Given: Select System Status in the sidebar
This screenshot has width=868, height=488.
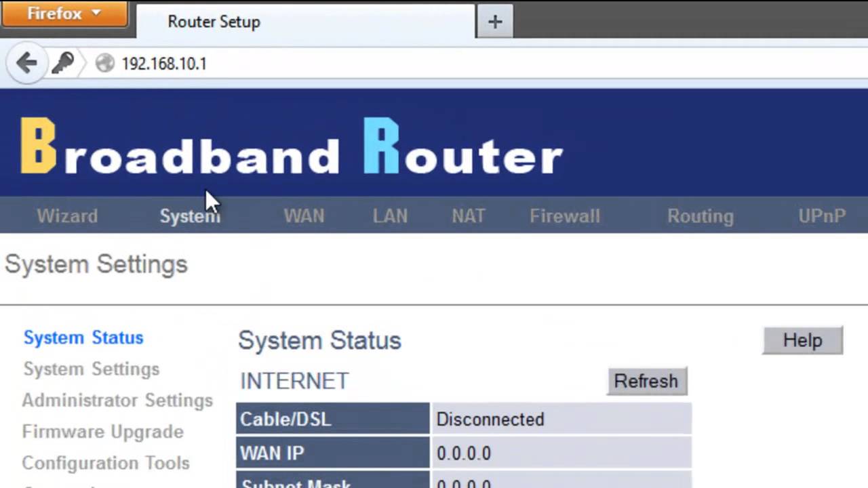Looking at the screenshot, I should pyautogui.click(x=83, y=338).
